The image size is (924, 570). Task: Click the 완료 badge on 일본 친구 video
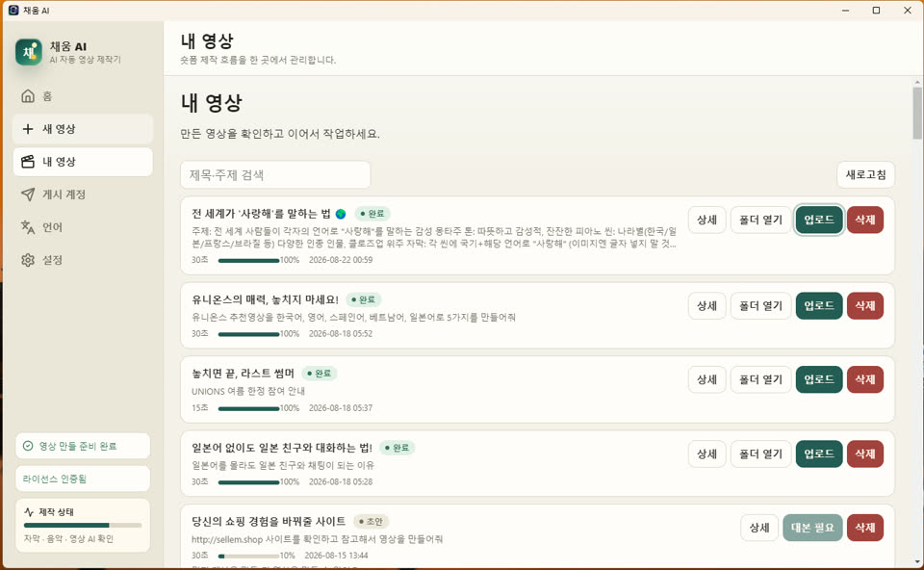(x=398, y=448)
